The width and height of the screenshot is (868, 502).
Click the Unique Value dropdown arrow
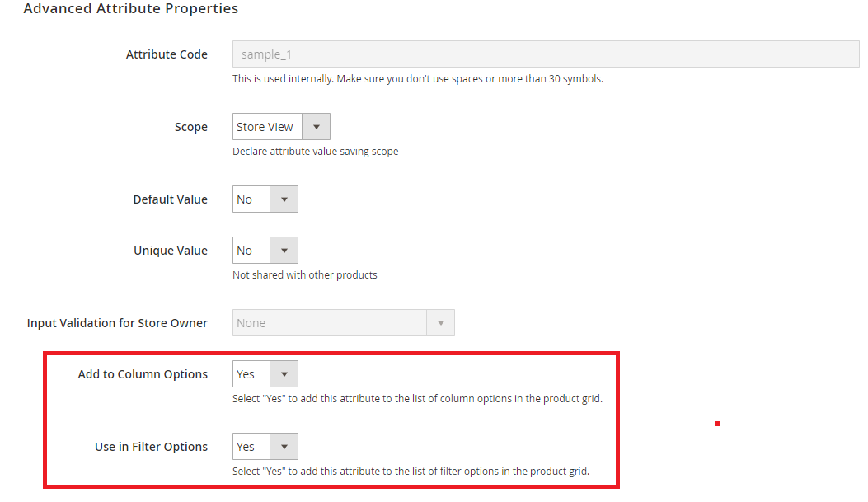point(284,251)
